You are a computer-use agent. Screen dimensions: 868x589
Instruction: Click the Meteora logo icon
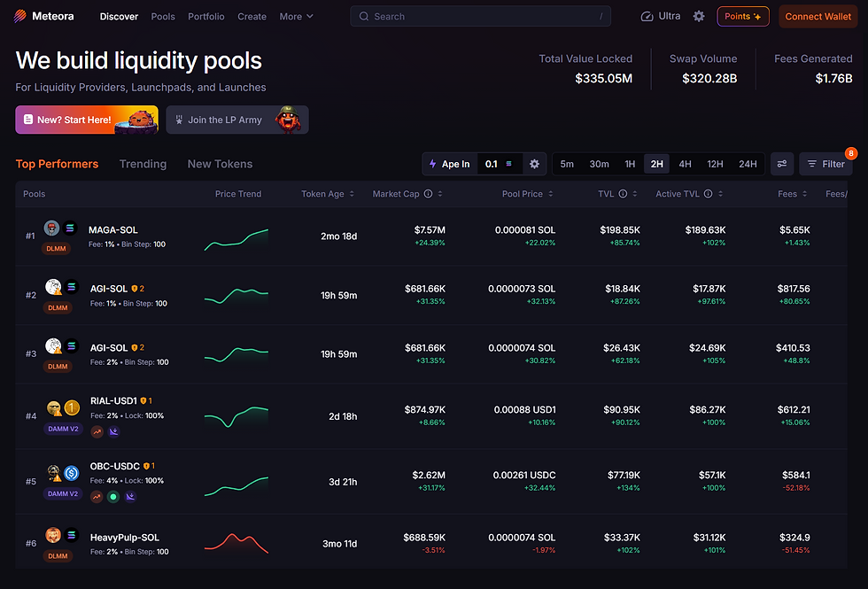[19, 16]
